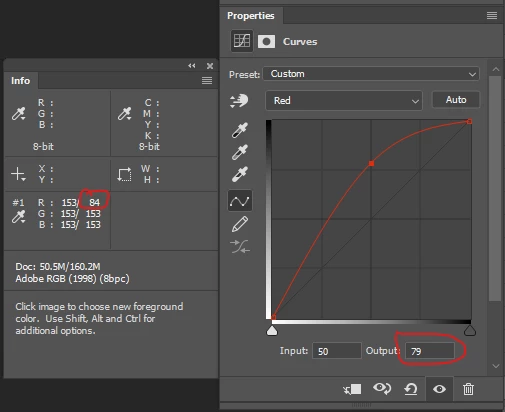Click the Doc: 50.5M/160.2M size readout

pos(58,266)
